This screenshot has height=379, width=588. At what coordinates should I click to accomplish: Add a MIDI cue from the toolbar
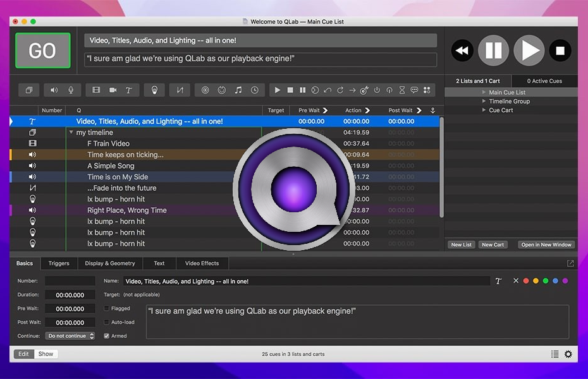point(222,90)
